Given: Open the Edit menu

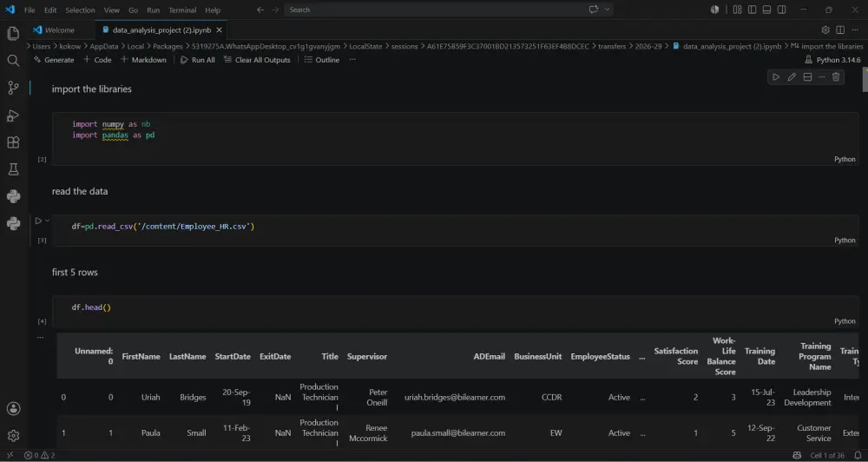Looking at the screenshot, I should tap(50, 10).
